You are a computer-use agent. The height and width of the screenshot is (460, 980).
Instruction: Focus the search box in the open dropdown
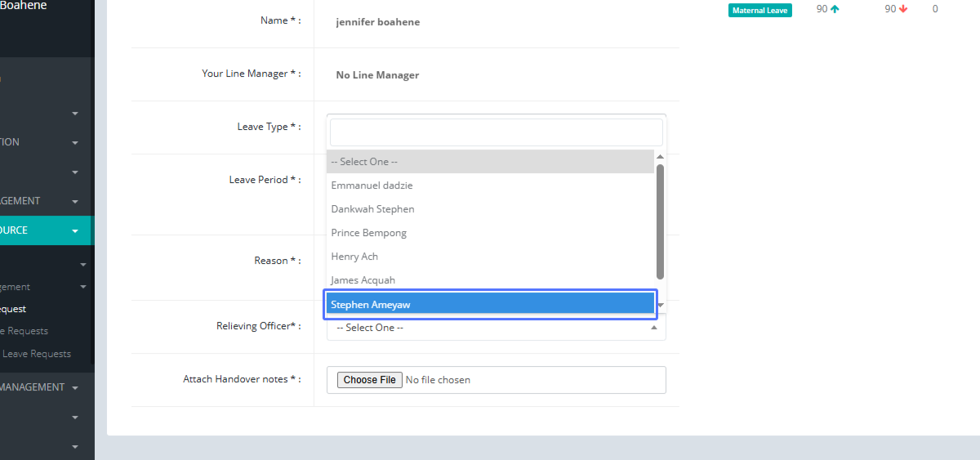pyautogui.click(x=496, y=132)
